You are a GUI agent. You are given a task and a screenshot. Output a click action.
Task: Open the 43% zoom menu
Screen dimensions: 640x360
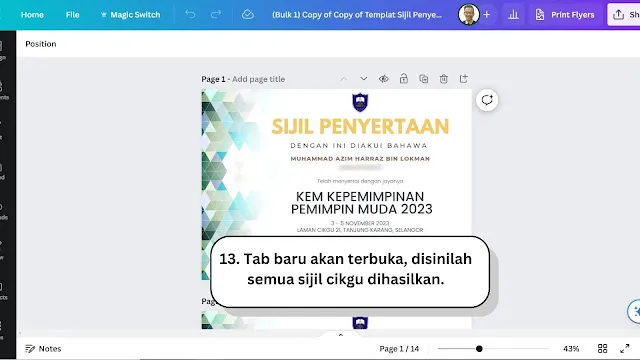[571, 349]
